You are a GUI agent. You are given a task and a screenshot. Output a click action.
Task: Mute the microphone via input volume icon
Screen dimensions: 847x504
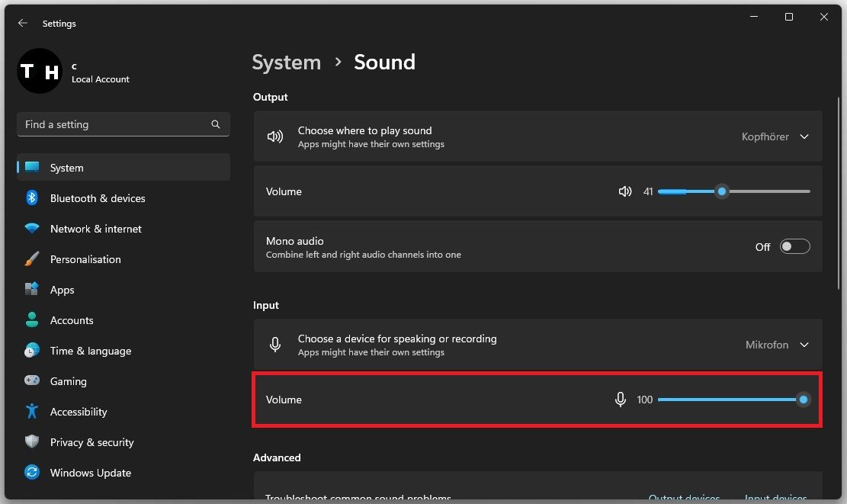coord(621,400)
